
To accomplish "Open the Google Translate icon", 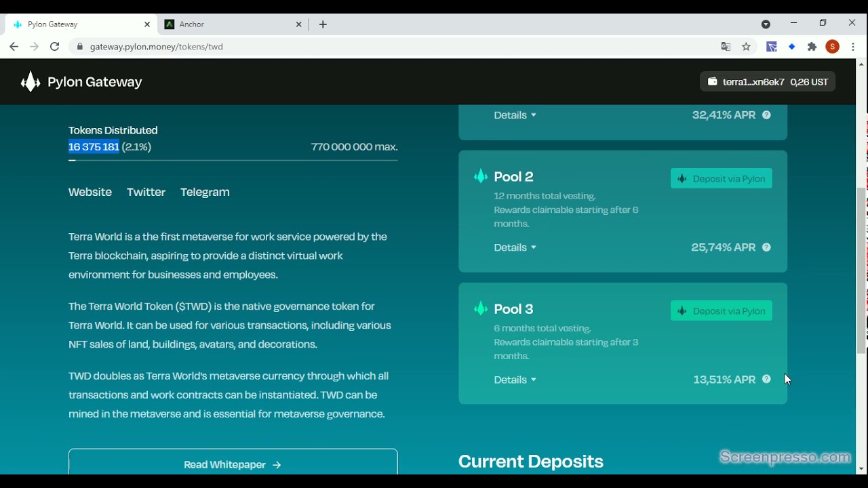I will [x=726, y=47].
